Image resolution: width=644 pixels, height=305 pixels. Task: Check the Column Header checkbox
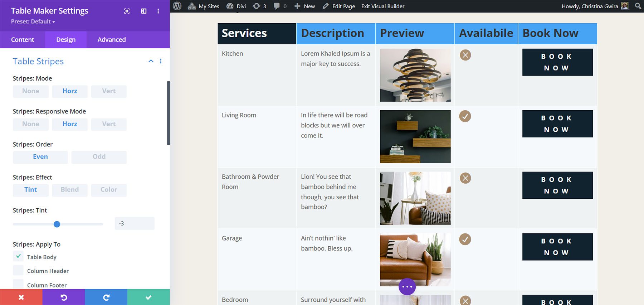coord(18,271)
